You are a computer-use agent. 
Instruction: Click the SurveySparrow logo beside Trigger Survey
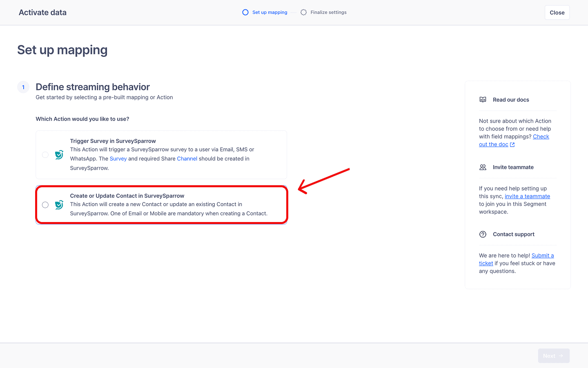(x=59, y=155)
